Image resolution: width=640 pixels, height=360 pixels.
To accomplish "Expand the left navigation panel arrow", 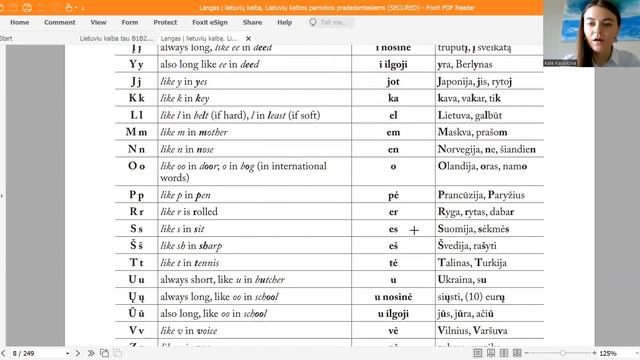I will click(2, 196).
